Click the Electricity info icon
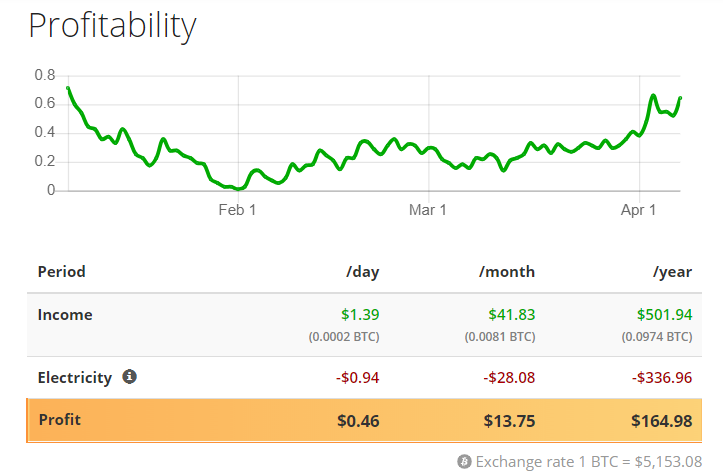The width and height of the screenshot is (723, 475). [x=129, y=377]
